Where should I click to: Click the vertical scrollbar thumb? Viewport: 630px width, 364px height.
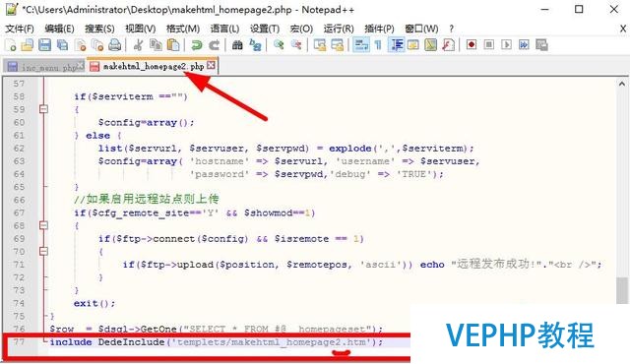pos(622,290)
